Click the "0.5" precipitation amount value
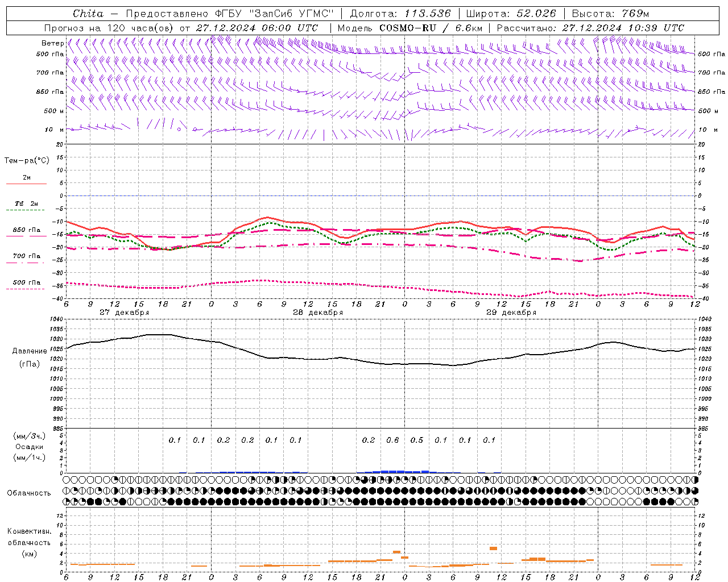The width and height of the screenshot is (728, 582). (417, 440)
